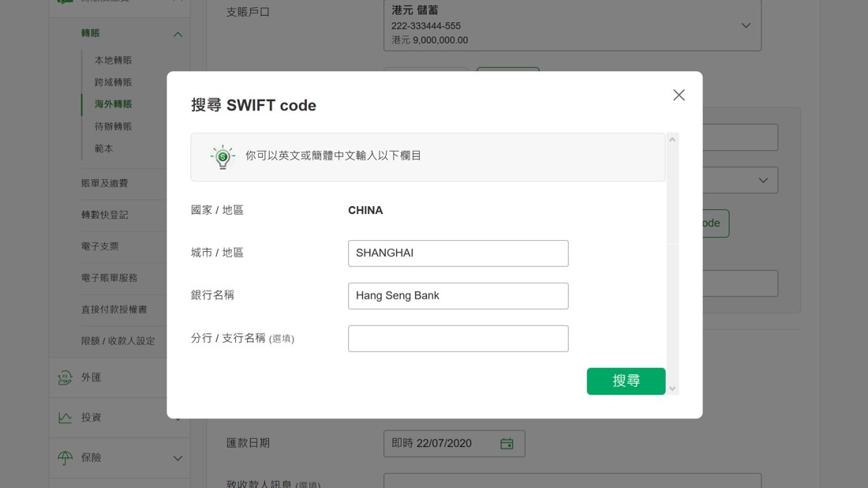Expand the 保險 menu chevron
Screen dimensions: 868x488
(x=178, y=458)
